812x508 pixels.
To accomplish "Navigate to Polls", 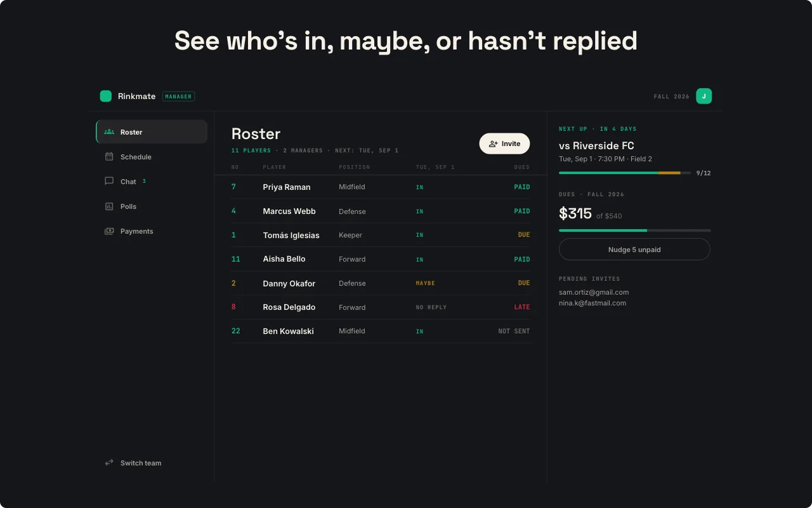I will tap(152, 206).
